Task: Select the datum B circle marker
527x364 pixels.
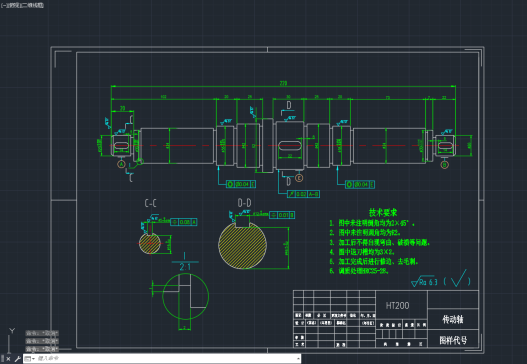Action: pos(444,165)
